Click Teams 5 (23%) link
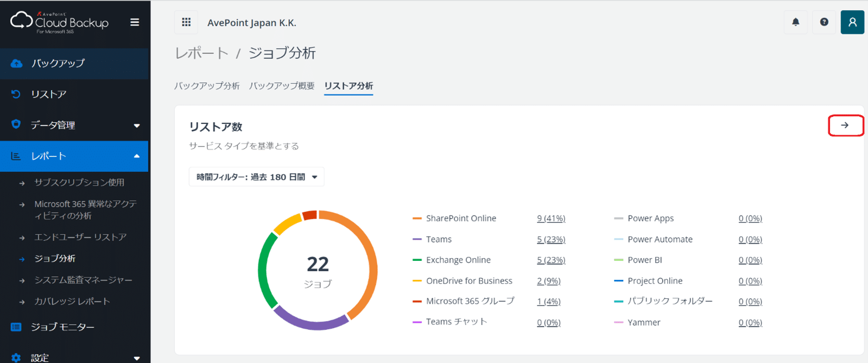 pyautogui.click(x=551, y=240)
